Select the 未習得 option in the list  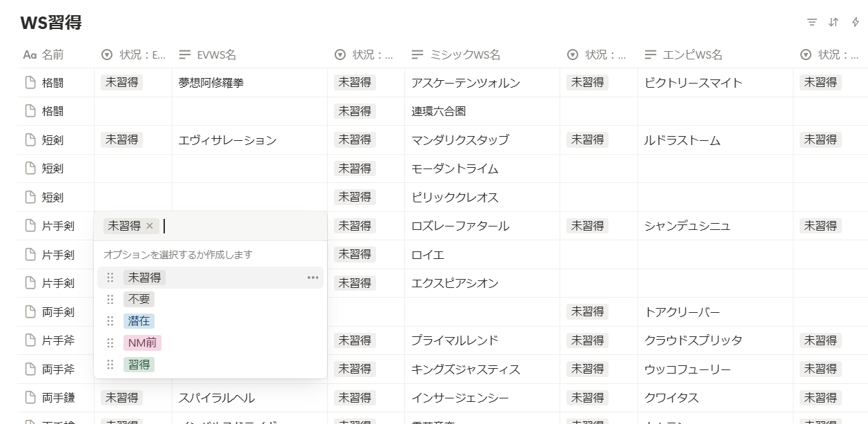tap(210, 278)
